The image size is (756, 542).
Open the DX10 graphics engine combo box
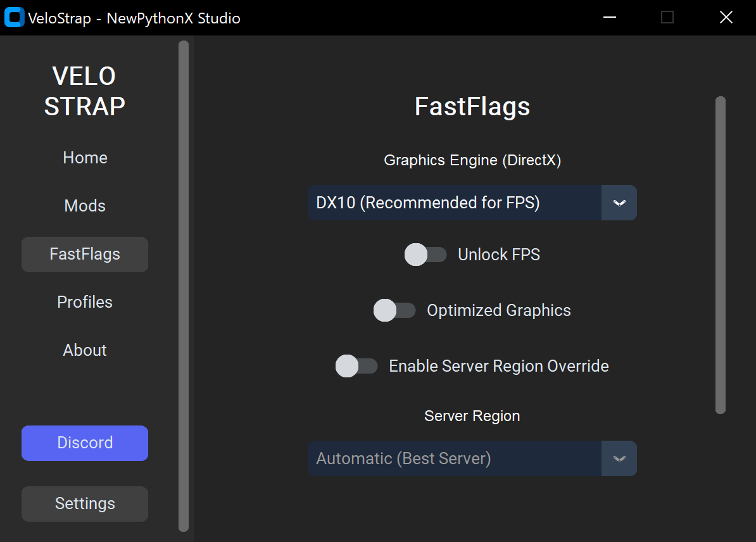454,203
